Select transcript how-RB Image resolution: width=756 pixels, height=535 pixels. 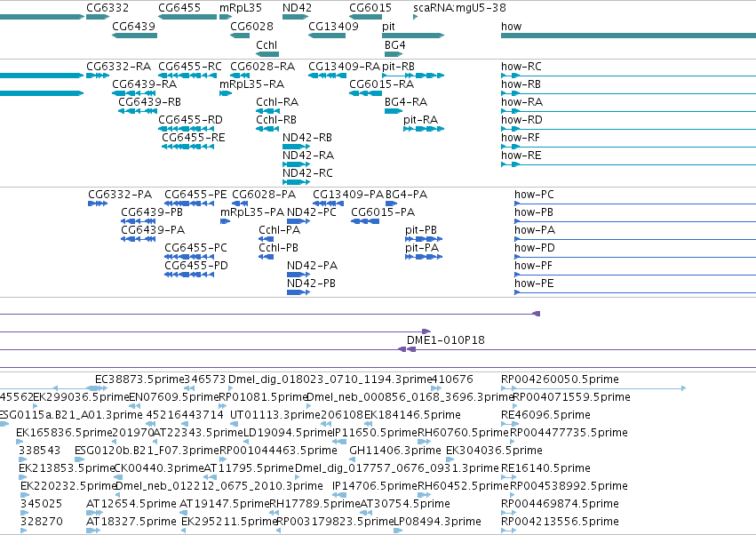(x=521, y=84)
